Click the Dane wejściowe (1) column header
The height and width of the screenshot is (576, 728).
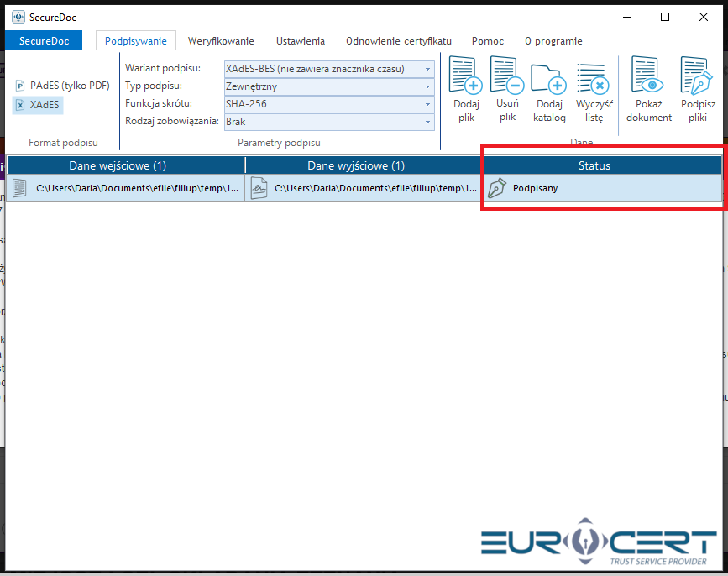126,165
